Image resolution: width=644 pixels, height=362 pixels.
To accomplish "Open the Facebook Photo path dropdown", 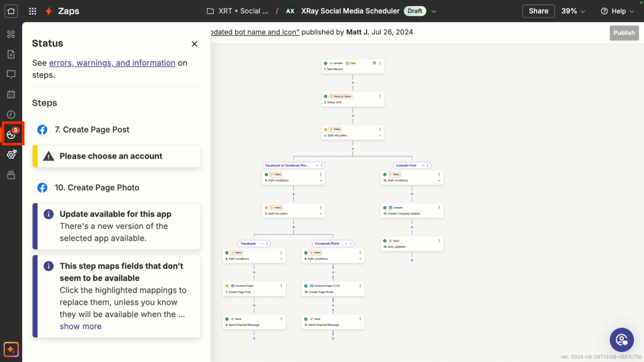I will pyautogui.click(x=346, y=243).
